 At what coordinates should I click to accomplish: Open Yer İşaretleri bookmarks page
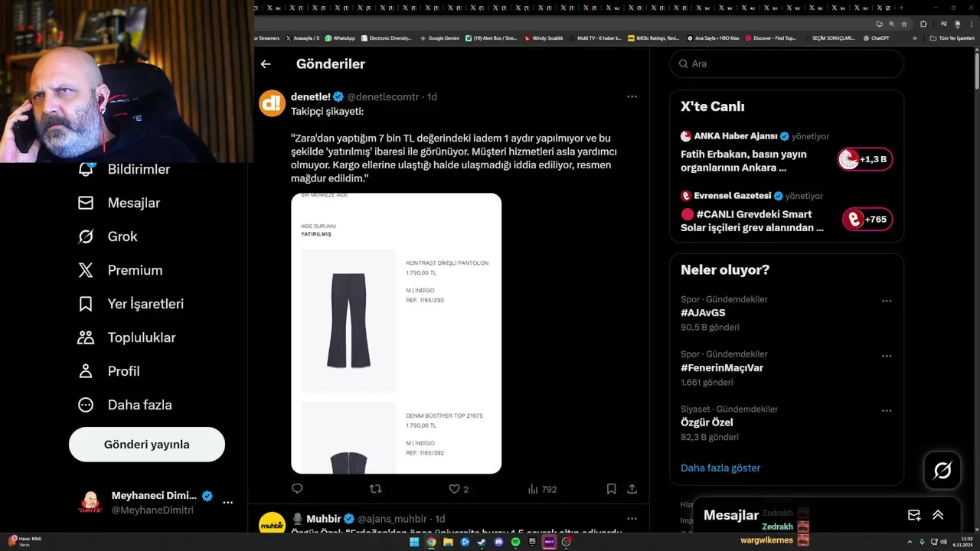pyautogui.click(x=131, y=304)
